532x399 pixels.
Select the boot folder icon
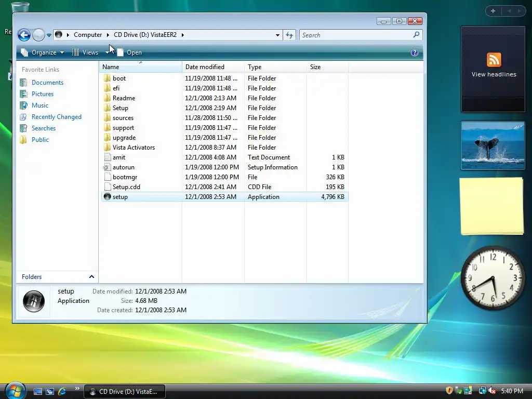tap(107, 78)
